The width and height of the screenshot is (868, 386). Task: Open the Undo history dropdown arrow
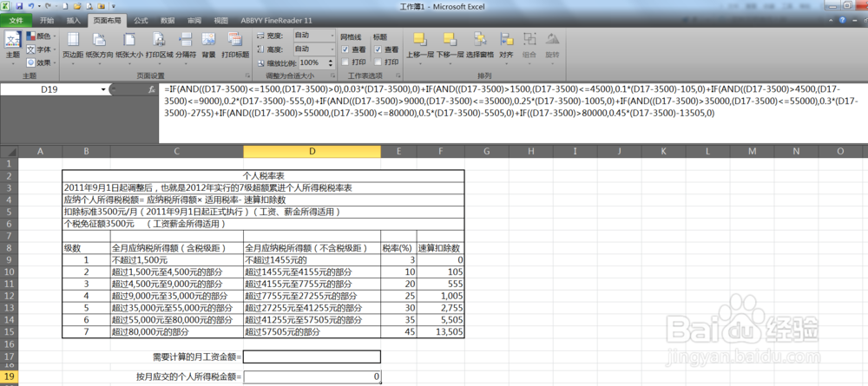tap(39, 6)
